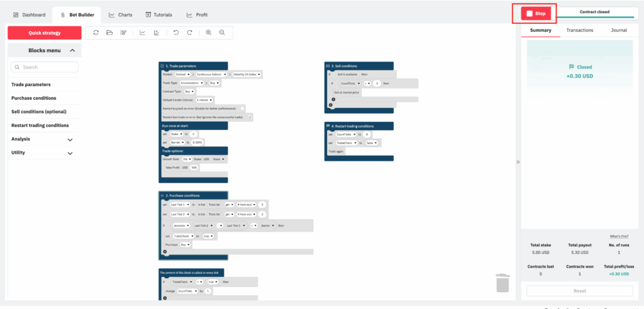Open the 'false' value dropdown in Restart conditions
The height and width of the screenshot is (309, 644).
(x=372, y=143)
